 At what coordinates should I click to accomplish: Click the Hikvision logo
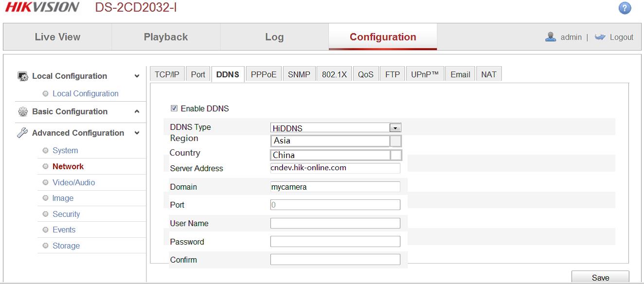(42, 7)
